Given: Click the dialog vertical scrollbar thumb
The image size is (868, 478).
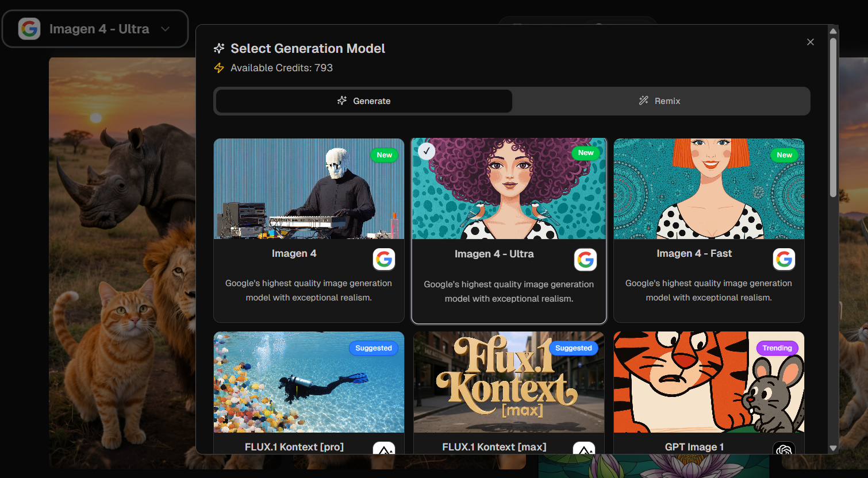Looking at the screenshot, I should 833,118.
